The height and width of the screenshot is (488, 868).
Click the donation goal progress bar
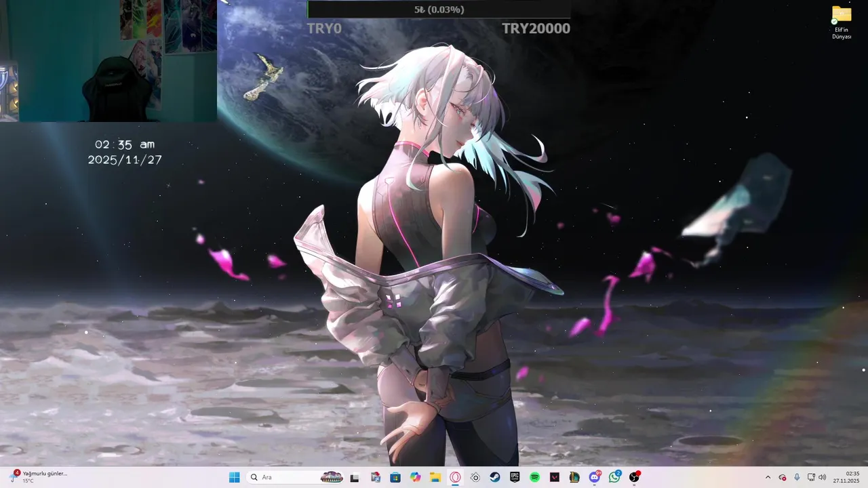tap(439, 9)
